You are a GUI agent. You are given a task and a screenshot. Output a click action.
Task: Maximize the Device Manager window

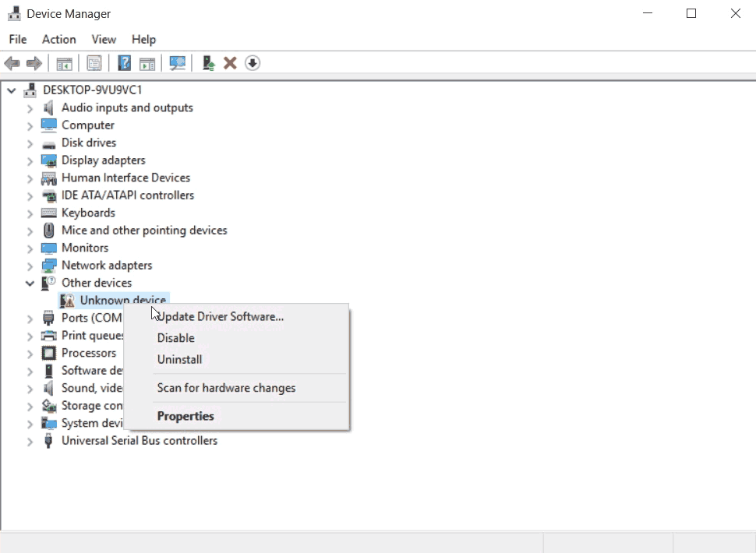(691, 13)
